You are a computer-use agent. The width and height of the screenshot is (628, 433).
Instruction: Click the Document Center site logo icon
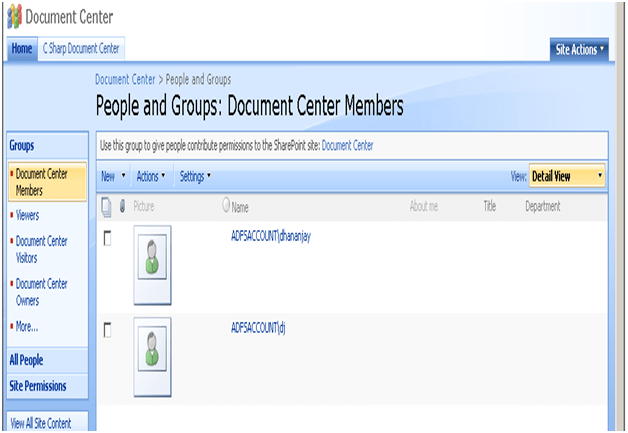click(13, 17)
